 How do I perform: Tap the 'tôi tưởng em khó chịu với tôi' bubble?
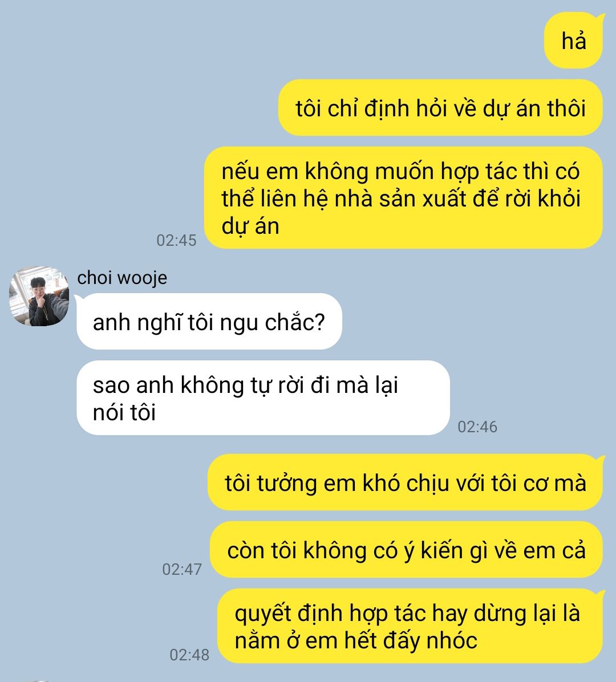coord(406,482)
